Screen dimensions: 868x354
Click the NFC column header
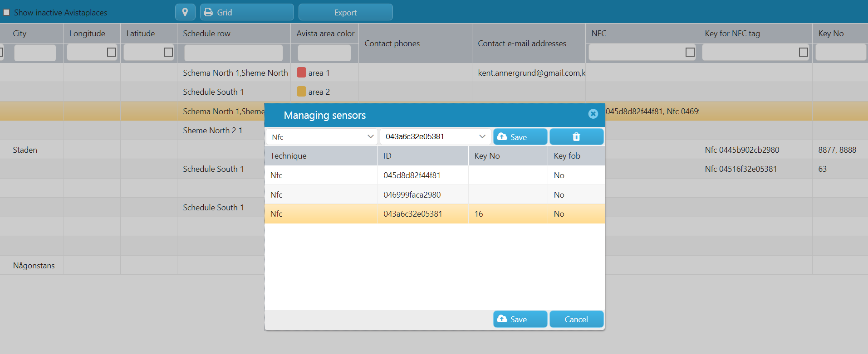[642, 34]
